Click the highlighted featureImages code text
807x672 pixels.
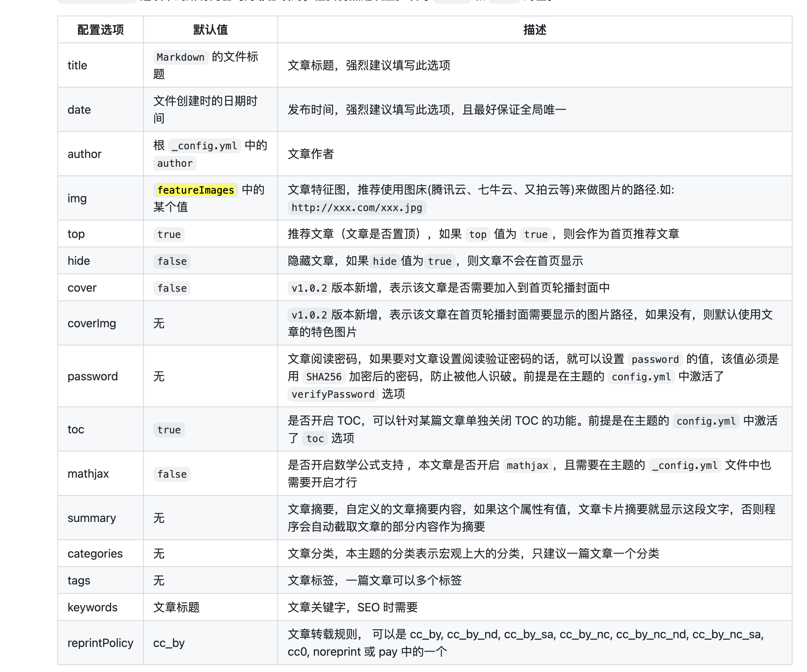195,190
